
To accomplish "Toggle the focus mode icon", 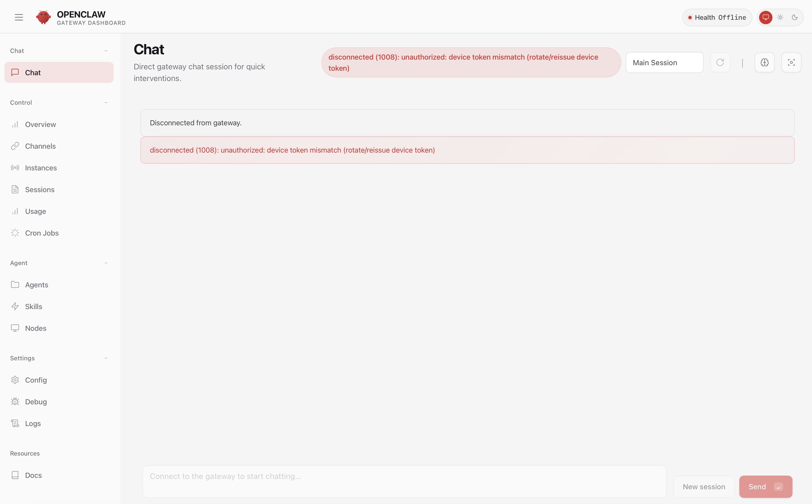I will pos(791,62).
